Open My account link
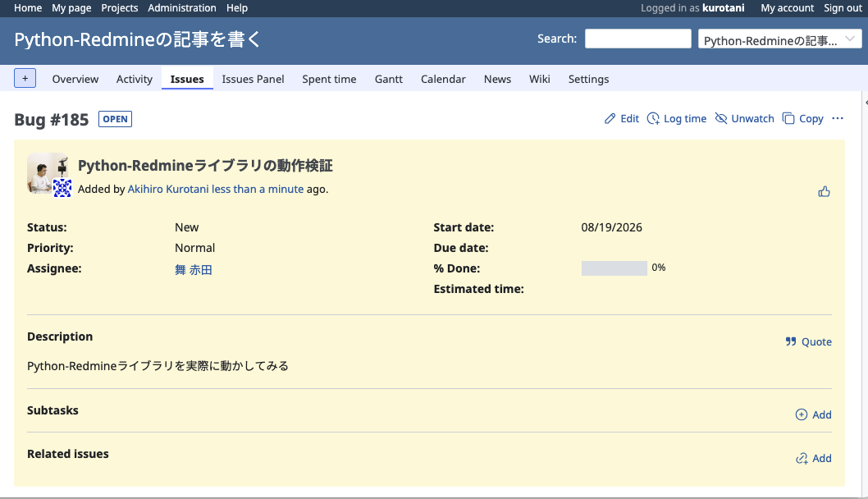Screen dimensions: 868x499 click(x=787, y=7)
